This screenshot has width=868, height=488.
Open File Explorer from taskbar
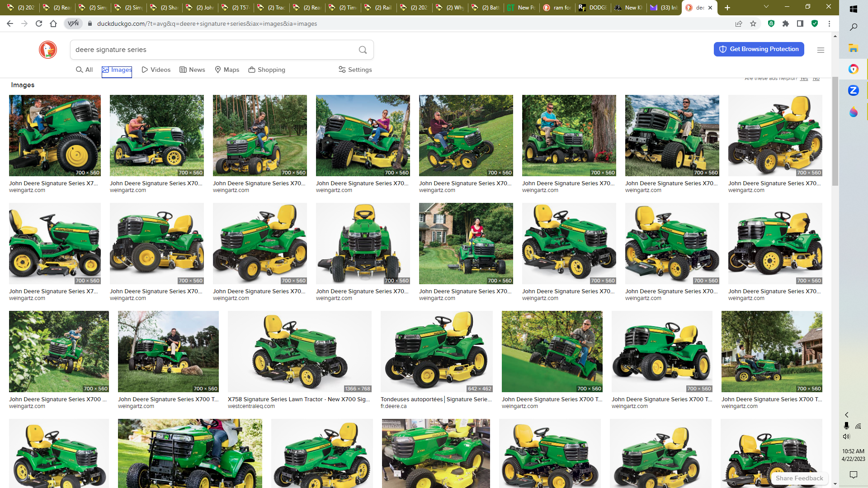(854, 48)
